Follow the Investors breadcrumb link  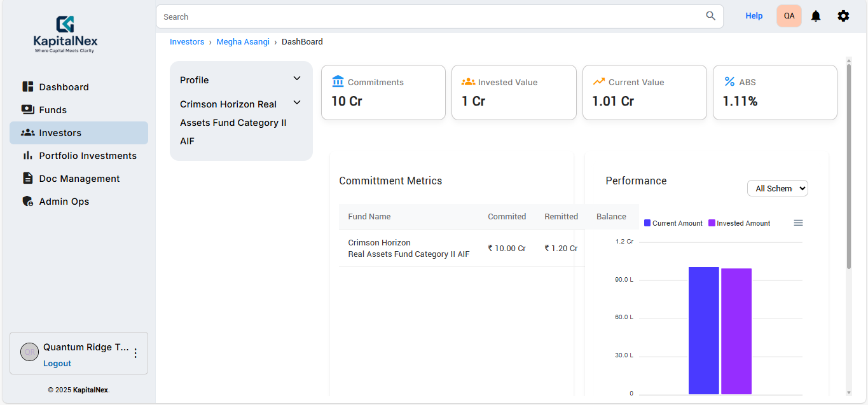point(187,42)
